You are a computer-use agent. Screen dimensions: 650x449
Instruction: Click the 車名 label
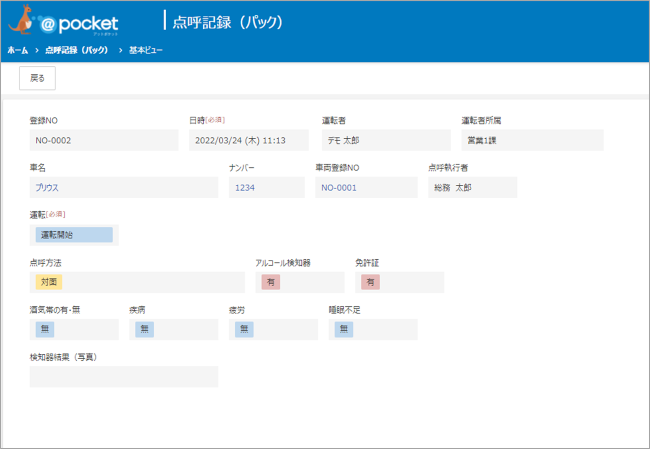click(38, 167)
